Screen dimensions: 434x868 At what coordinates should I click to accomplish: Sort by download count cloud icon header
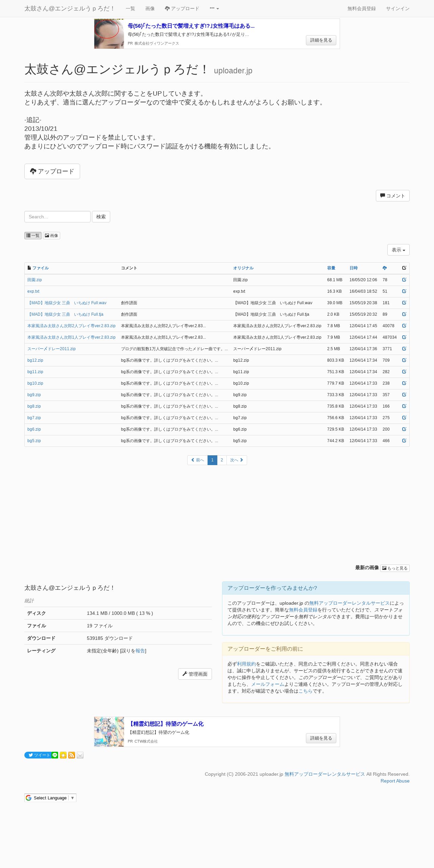[385, 268]
